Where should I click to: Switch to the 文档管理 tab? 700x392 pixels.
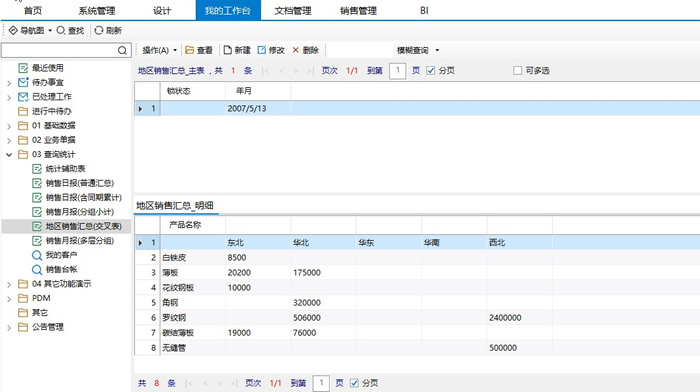click(x=293, y=10)
